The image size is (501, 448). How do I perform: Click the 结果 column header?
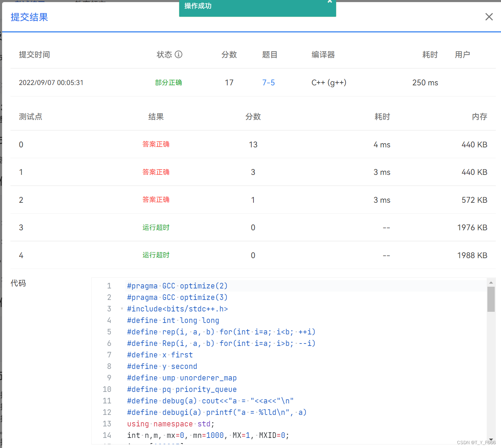click(x=156, y=117)
